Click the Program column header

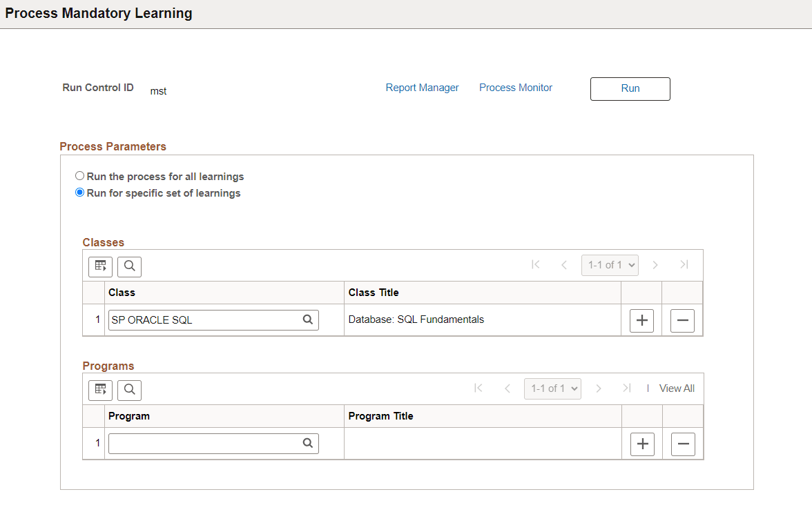[x=127, y=416]
